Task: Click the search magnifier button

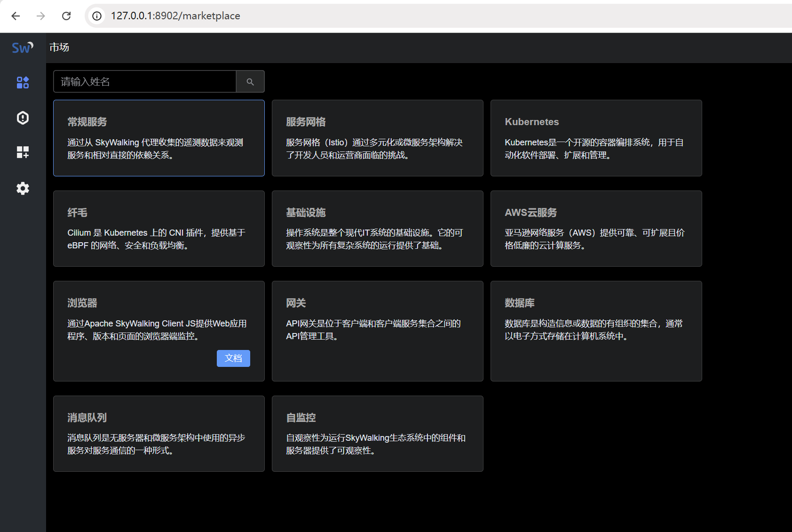Action: click(x=250, y=81)
